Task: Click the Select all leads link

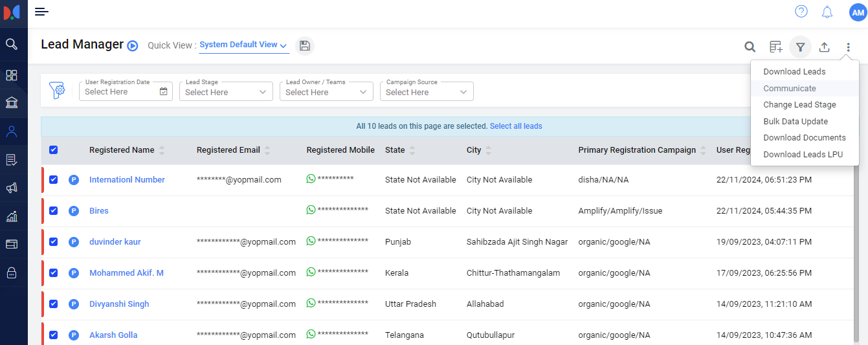Action: click(516, 126)
